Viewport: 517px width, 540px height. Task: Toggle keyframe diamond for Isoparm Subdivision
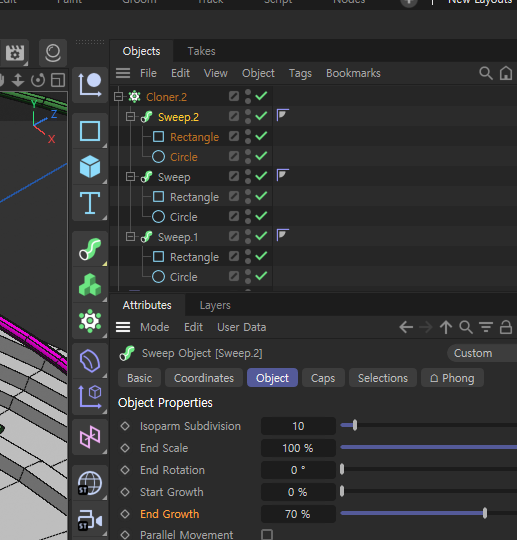click(125, 426)
